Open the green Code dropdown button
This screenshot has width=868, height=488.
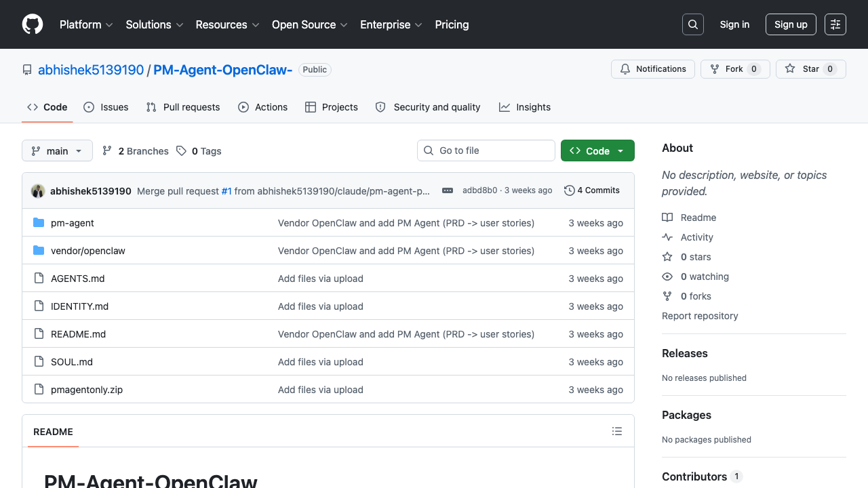(597, 150)
